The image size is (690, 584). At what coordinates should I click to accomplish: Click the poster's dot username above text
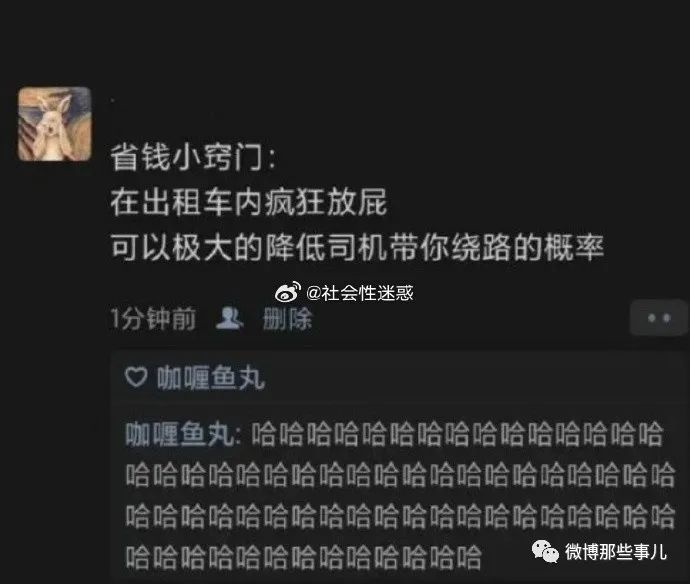(x=113, y=101)
